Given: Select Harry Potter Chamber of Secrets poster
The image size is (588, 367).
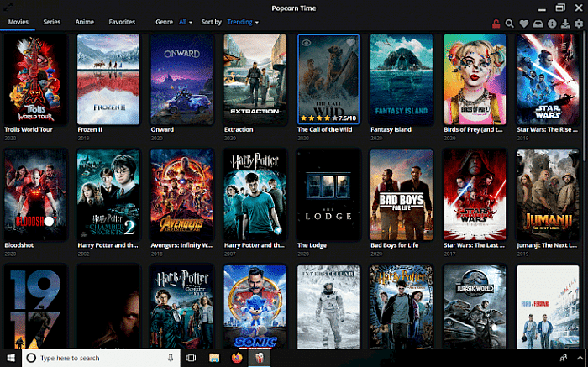Looking at the screenshot, I should coord(108,195).
